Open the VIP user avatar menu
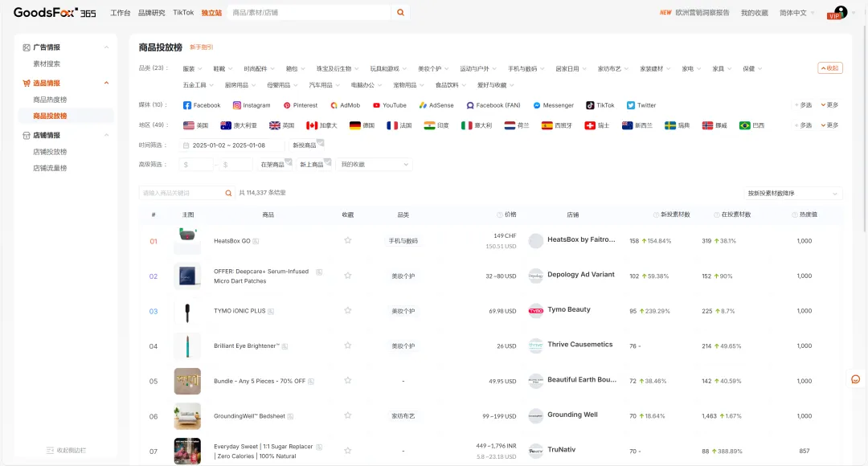868x466 pixels. (837, 13)
